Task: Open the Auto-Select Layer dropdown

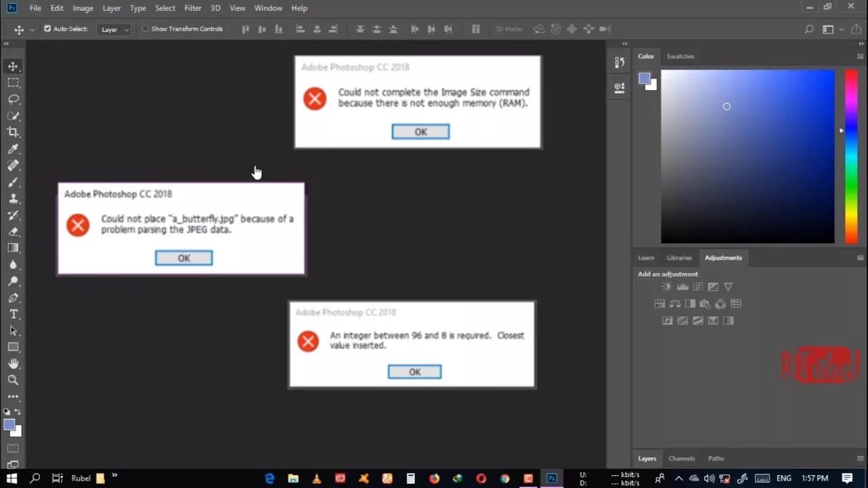Action: coord(113,29)
